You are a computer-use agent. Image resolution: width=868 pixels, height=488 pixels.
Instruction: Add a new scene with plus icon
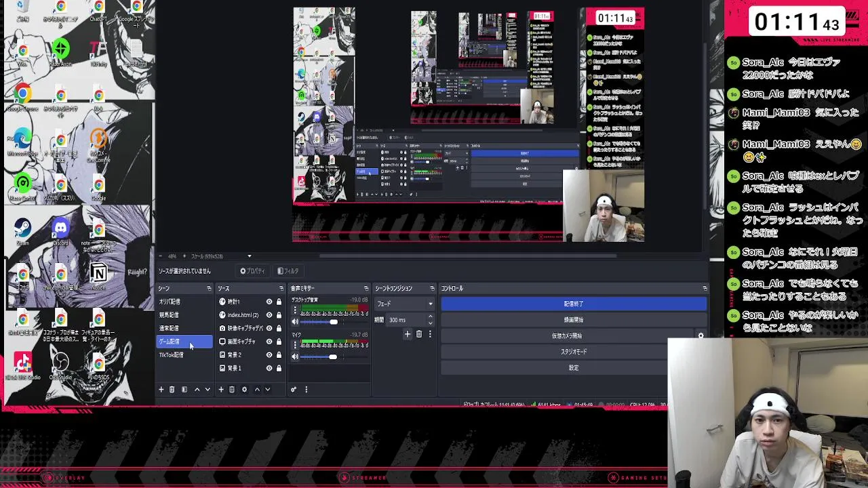pyautogui.click(x=161, y=390)
